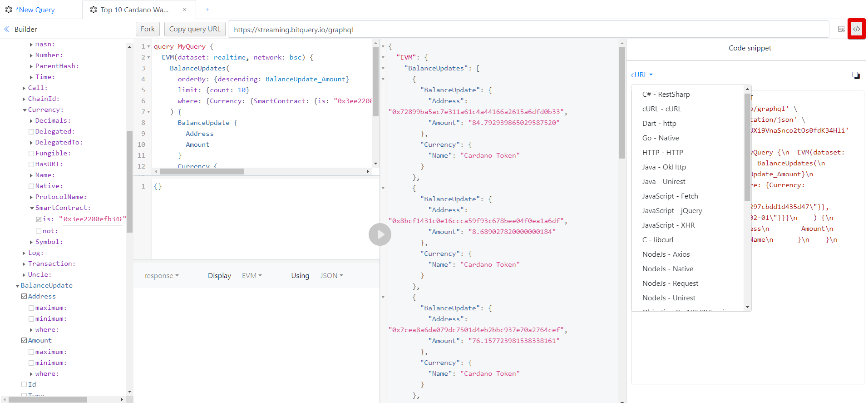Choose Go - Native snippet option
This screenshot has width=868, height=403.
click(661, 138)
